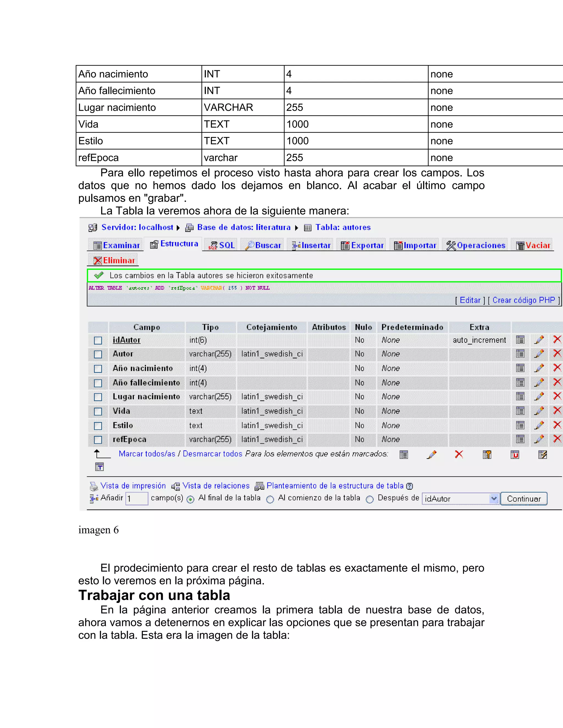
Task: Select 'Al comienzo de la tabla' radio
Action: [x=270, y=499]
